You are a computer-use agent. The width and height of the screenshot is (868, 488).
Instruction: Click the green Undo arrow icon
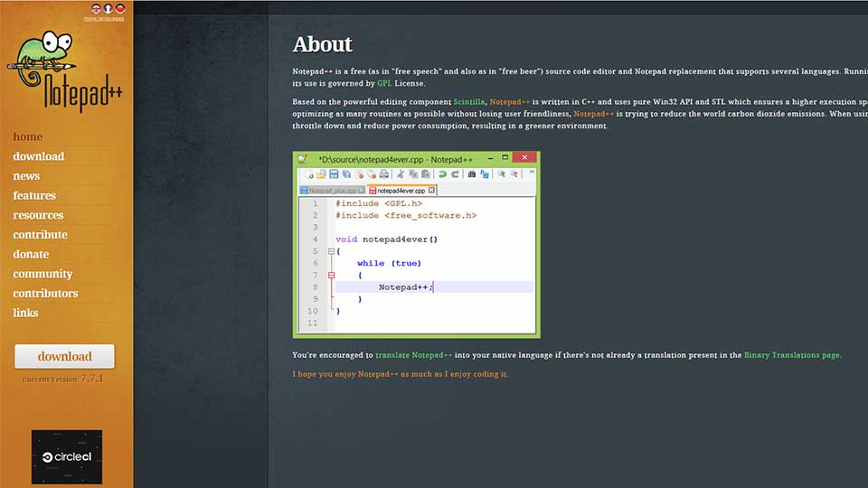(442, 174)
